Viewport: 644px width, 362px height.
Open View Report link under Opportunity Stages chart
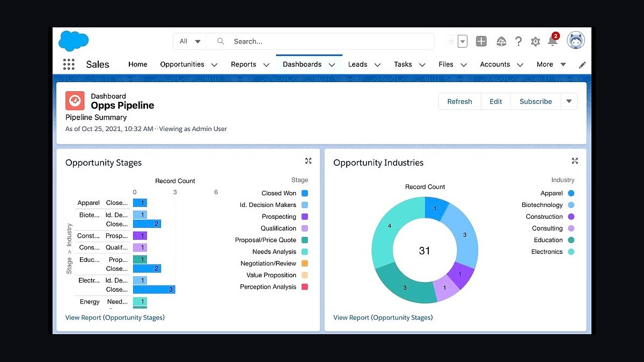115,317
